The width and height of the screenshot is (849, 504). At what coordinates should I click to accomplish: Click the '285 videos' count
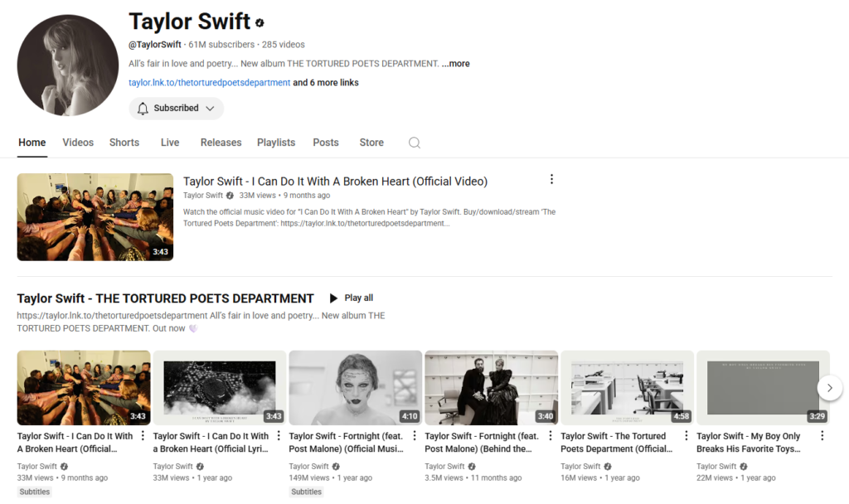(x=284, y=45)
